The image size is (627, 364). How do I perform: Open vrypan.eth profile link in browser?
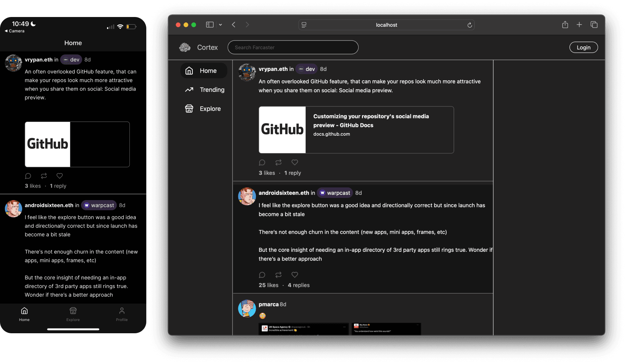tap(273, 69)
